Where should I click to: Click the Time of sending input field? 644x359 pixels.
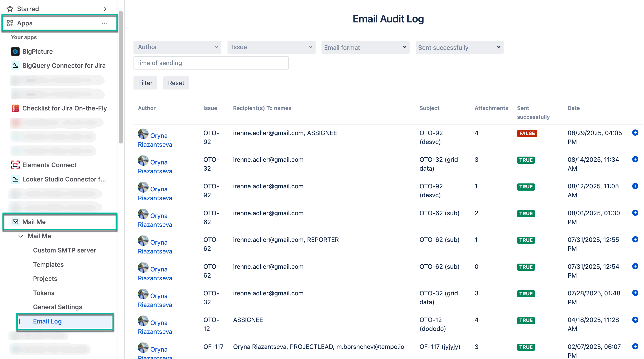(x=211, y=63)
